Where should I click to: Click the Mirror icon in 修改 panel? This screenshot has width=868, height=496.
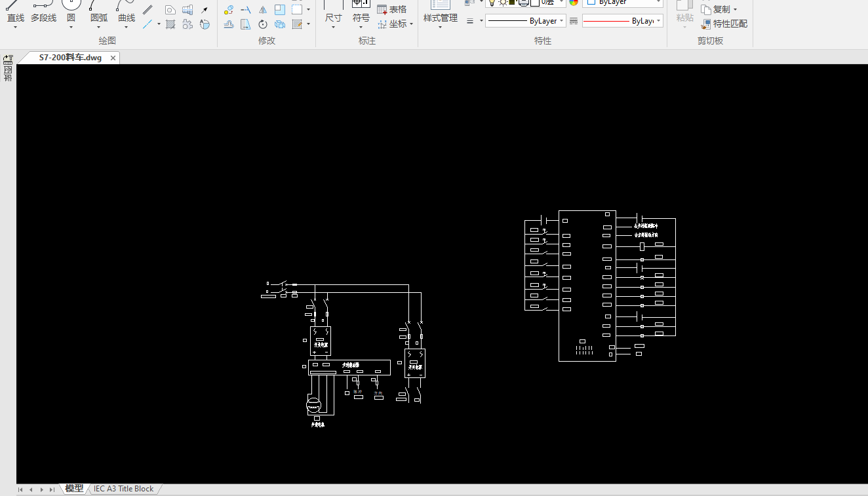pos(263,10)
